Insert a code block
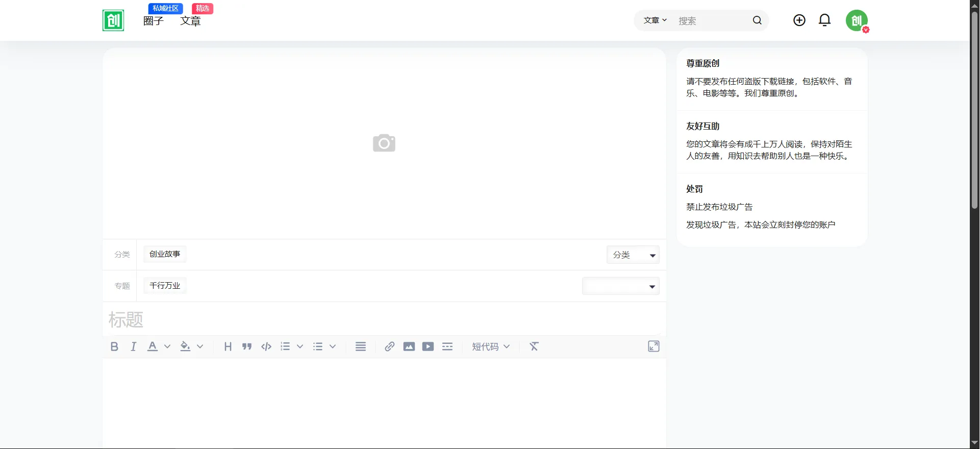 coord(266,346)
